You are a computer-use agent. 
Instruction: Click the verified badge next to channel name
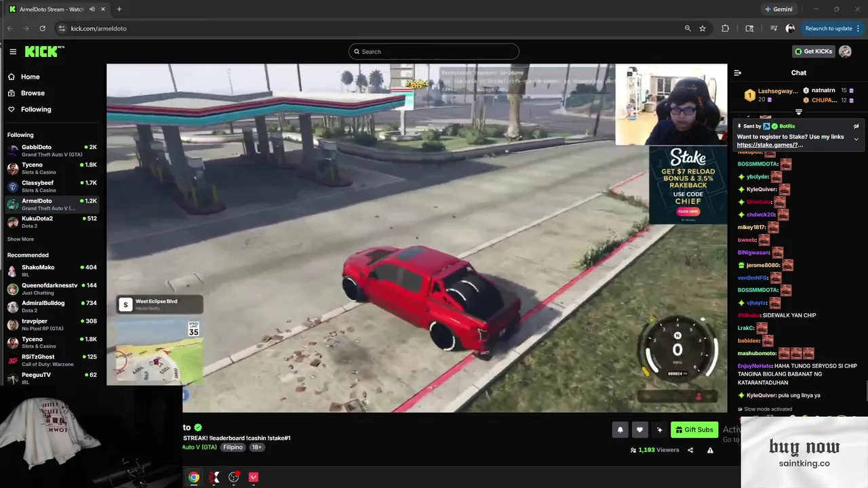click(198, 428)
